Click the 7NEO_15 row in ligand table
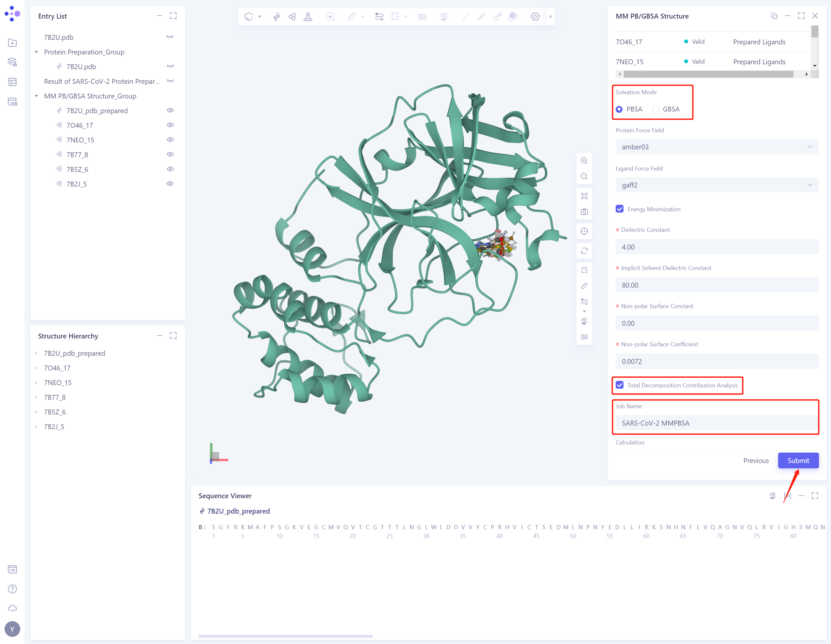Image resolution: width=831 pixels, height=644 pixels. click(x=713, y=62)
